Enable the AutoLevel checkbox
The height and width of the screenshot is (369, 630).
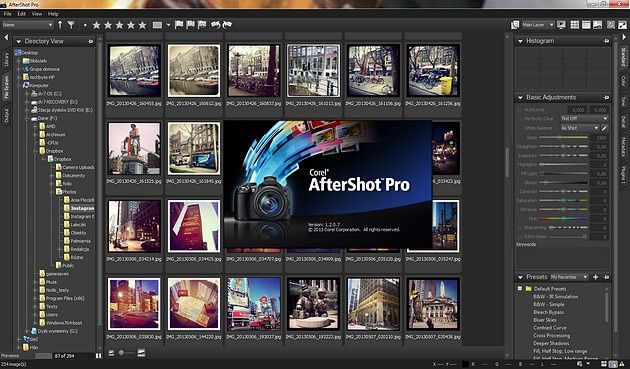point(520,110)
